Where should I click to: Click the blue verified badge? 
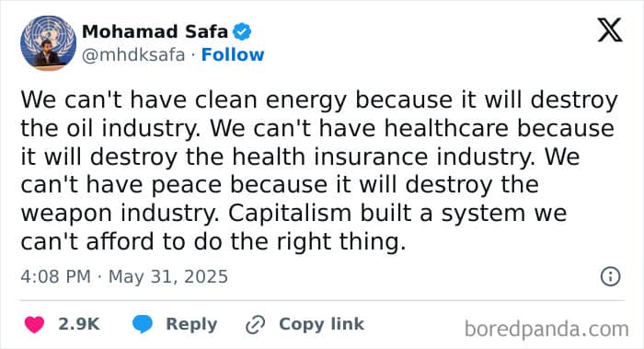(242, 31)
